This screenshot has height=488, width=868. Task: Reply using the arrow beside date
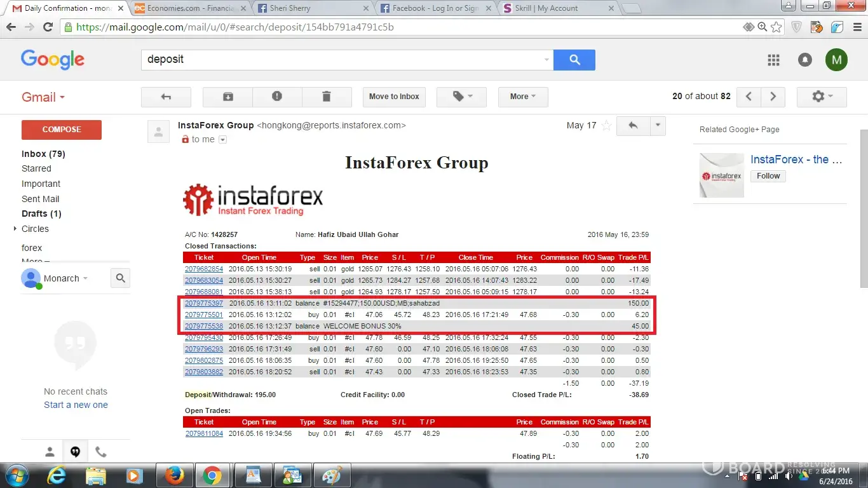click(x=633, y=126)
